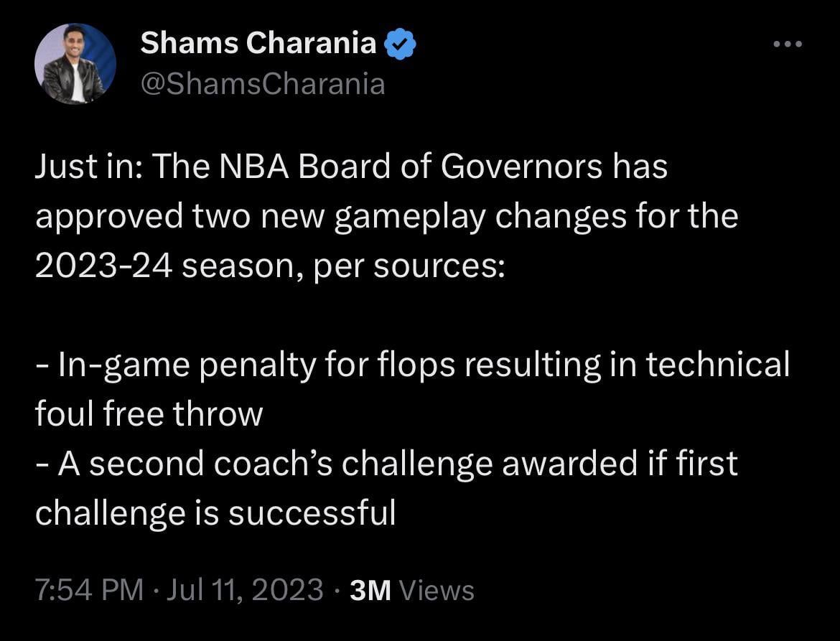The image size is (840, 641).
Task: Click the "approved two new gameplay changes" line
Action: click(x=386, y=216)
